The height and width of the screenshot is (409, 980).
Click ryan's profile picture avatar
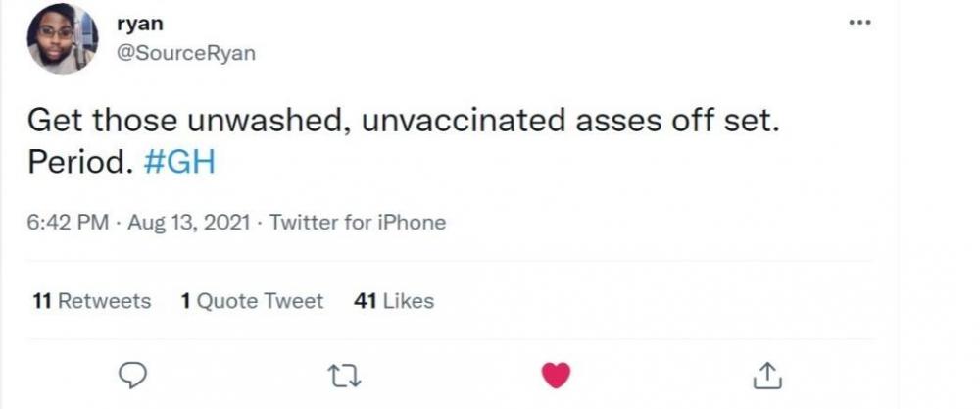63,38
